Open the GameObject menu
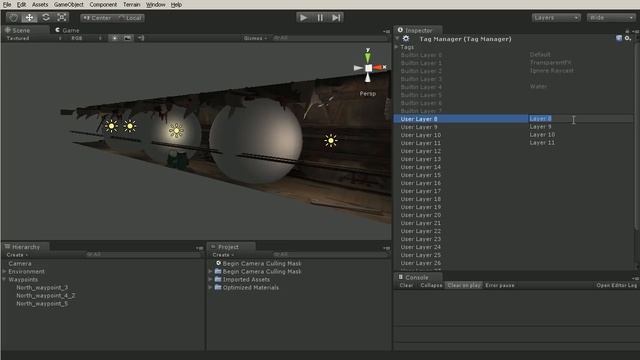Viewport: 640px width, 360px height. point(69,4)
